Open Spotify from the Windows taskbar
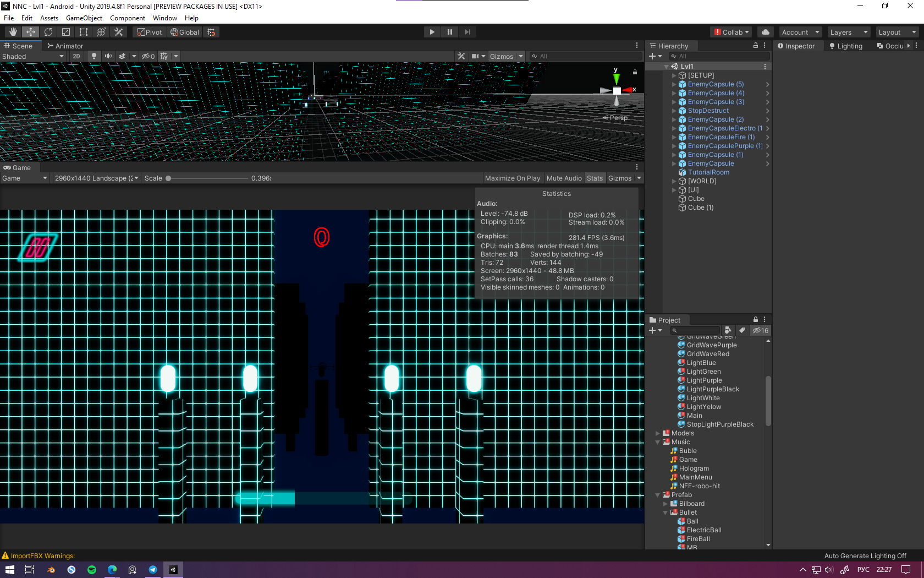The width and height of the screenshot is (924, 578). pos(92,570)
